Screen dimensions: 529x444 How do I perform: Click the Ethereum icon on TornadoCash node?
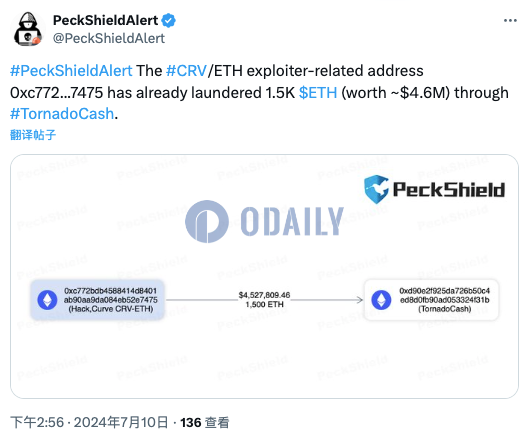(x=381, y=300)
